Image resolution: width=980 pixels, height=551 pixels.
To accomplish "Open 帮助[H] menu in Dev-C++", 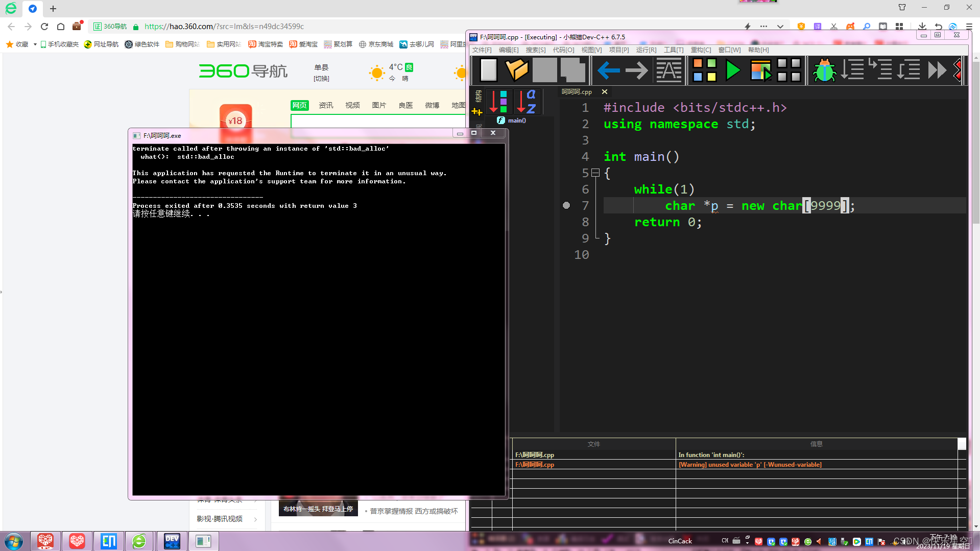I will [758, 50].
